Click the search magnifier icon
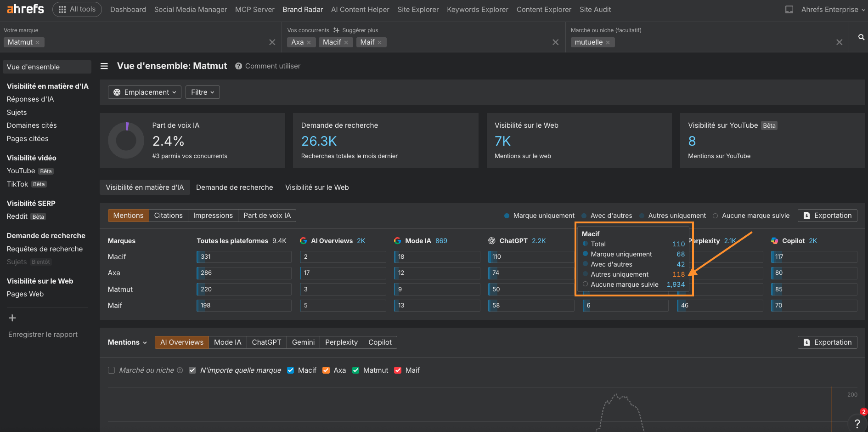 click(861, 37)
